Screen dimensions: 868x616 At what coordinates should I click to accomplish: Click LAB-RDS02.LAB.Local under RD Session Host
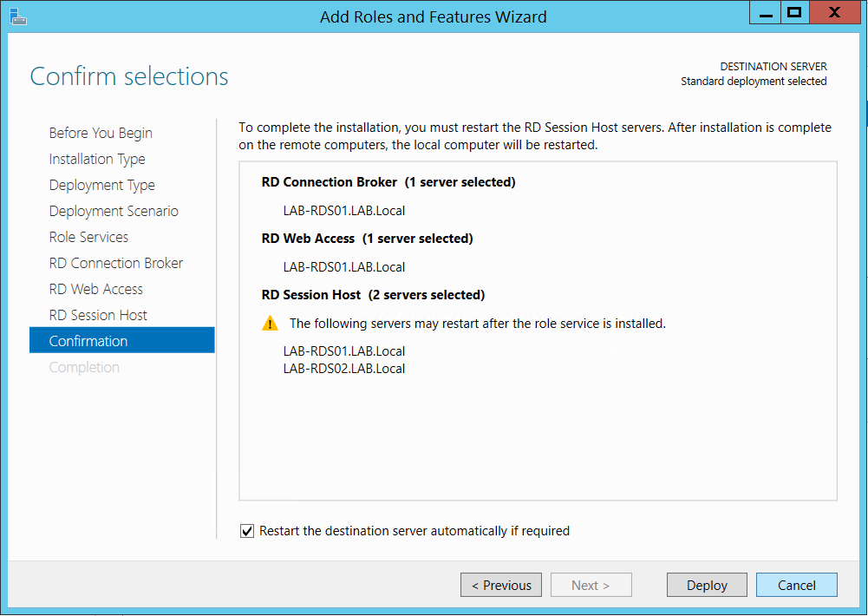tap(344, 369)
